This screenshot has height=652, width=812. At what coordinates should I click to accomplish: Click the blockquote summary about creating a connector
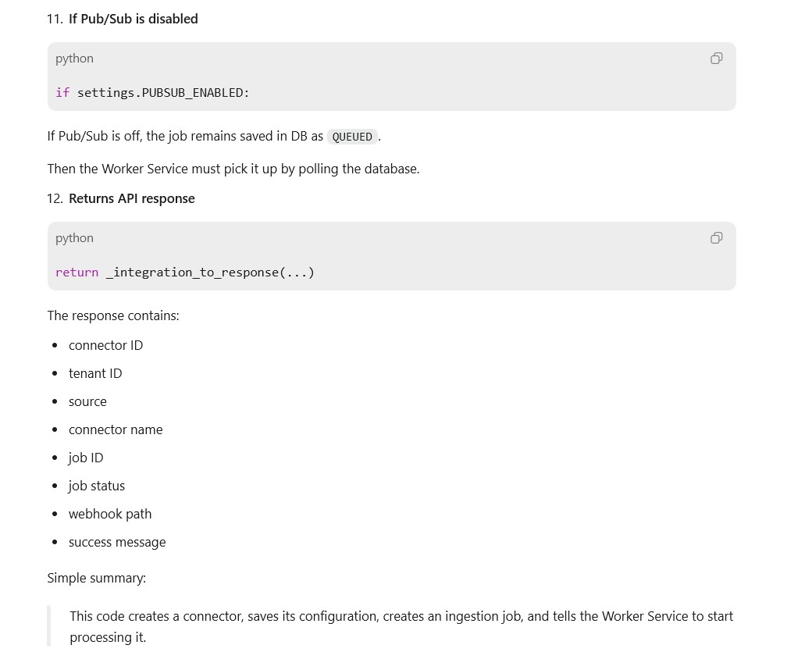401,627
